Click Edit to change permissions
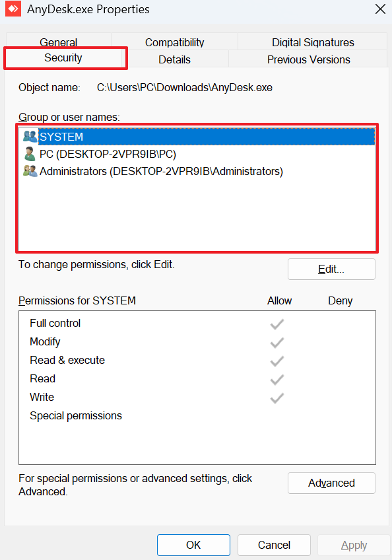The height and width of the screenshot is (560, 392). (x=331, y=269)
